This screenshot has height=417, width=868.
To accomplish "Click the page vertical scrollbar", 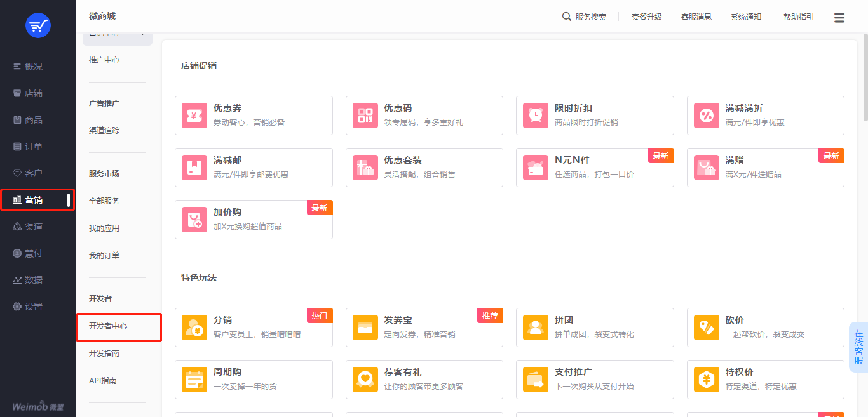I will [x=865, y=76].
